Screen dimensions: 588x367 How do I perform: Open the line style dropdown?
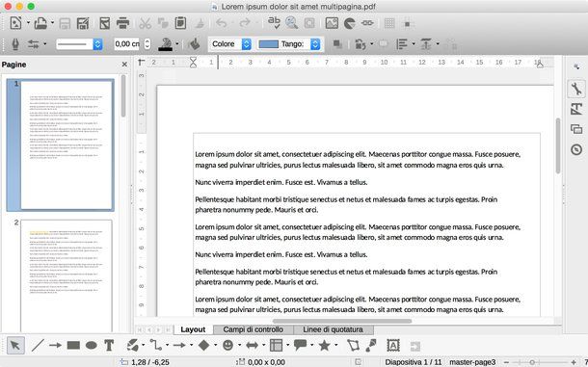pyautogui.click(x=79, y=44)
